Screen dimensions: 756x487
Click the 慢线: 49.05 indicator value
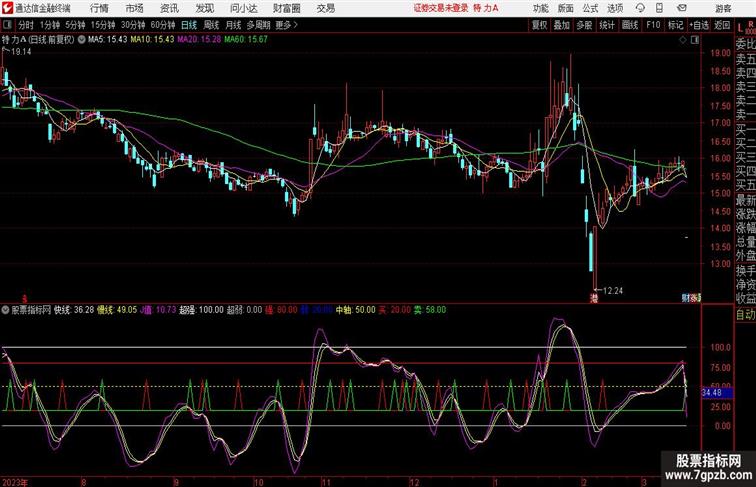(117, 310)
